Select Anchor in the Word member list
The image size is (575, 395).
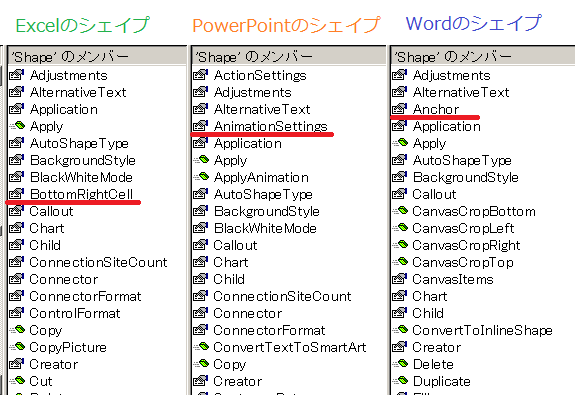click(436, 109)
